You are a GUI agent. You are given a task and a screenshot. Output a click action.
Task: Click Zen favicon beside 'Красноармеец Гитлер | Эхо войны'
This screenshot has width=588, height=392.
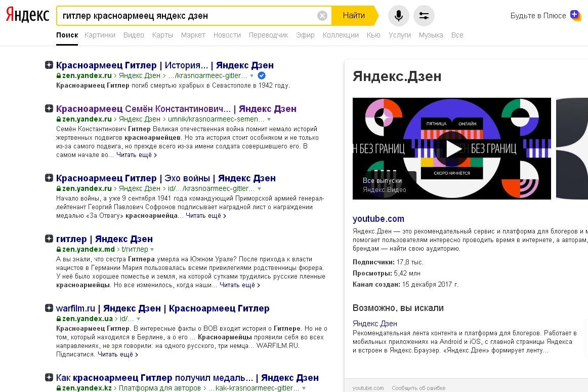pyautogui.click(x=49, y=178)
